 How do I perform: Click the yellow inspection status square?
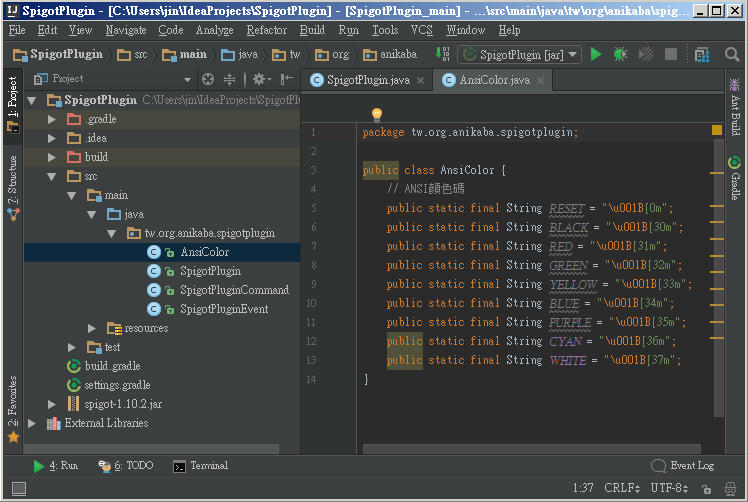[717, 130]
